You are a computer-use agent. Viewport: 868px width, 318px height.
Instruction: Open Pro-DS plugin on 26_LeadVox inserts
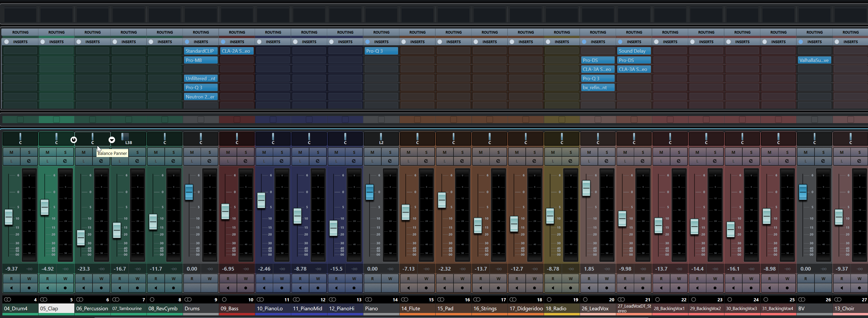point(598,60)
